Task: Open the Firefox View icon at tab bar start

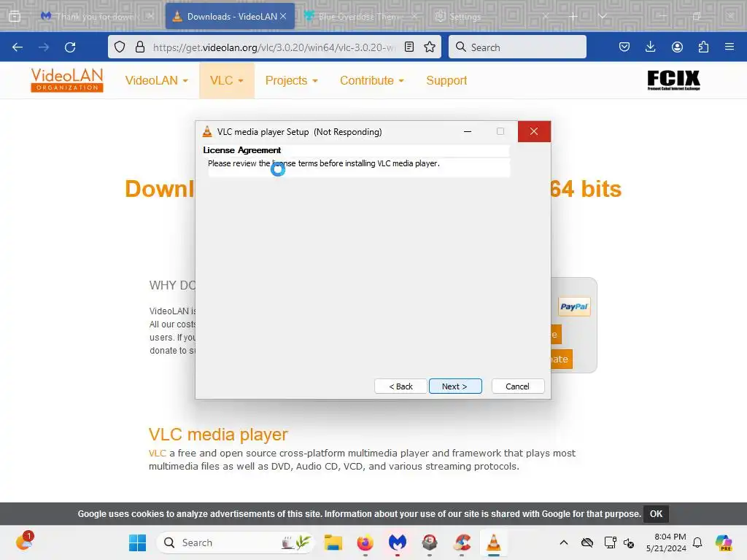Action: (15, 16)
